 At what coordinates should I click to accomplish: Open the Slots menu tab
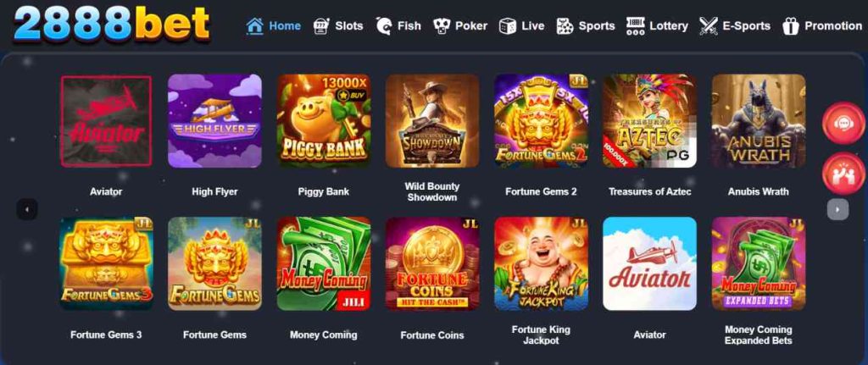(x=337, y=26)
